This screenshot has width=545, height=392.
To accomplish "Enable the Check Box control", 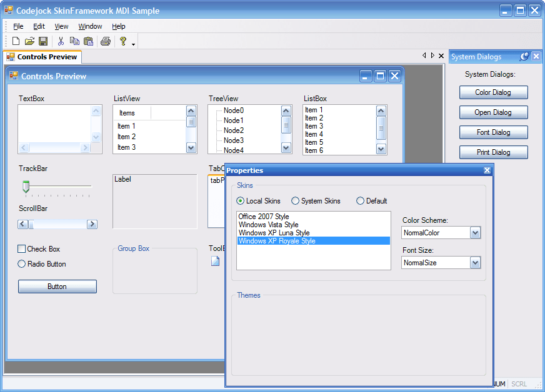I will [x=22, y=248].
